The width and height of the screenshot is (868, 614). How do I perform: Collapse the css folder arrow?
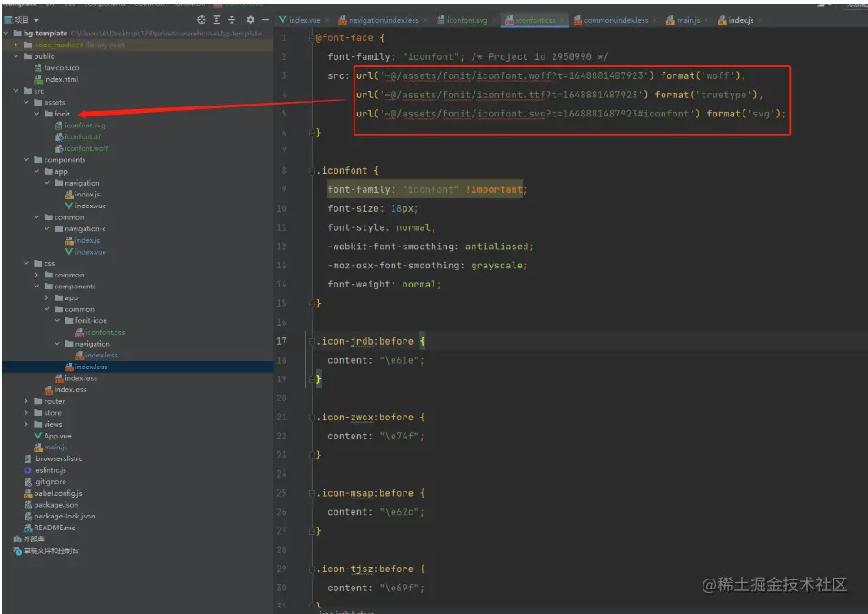coord(26,263)
